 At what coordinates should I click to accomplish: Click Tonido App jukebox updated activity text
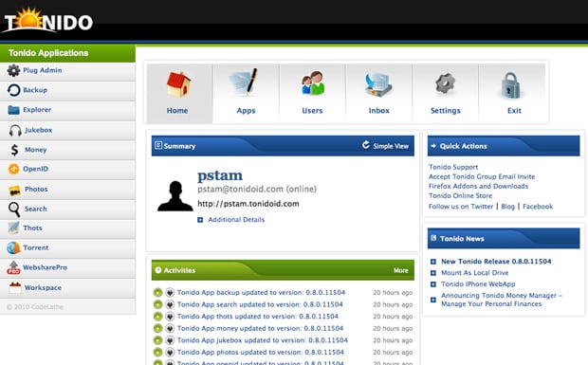(262, 340)
